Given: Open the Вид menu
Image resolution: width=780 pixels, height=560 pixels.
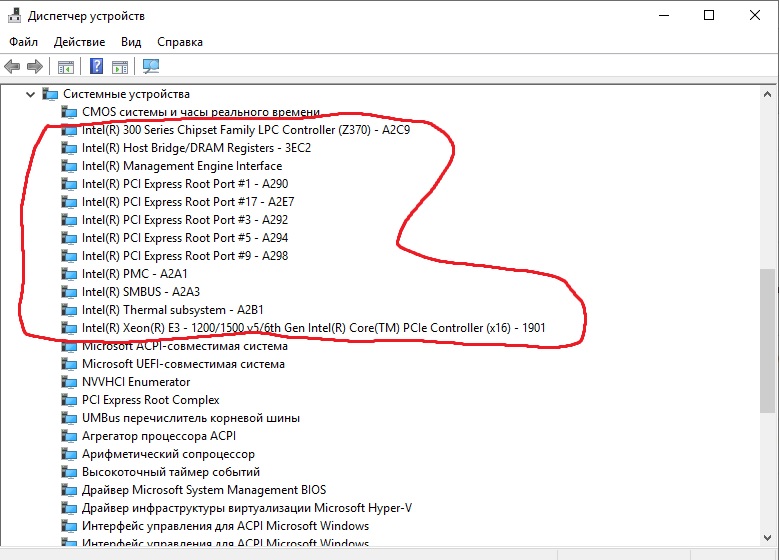Looking at the screenshot, I should point(131,42).
